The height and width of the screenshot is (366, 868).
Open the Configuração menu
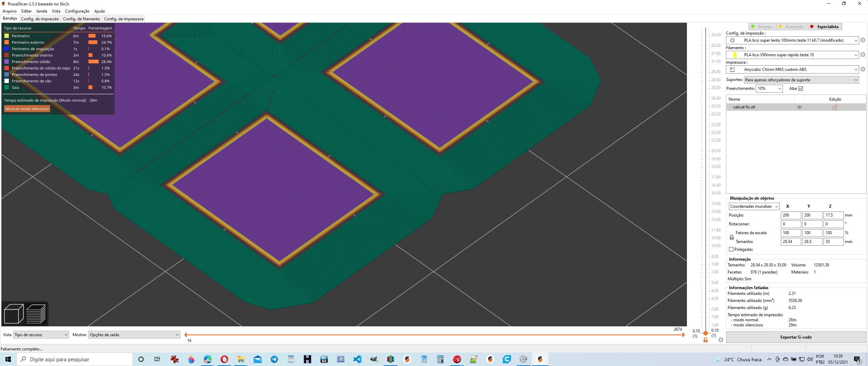click(77, 11)
